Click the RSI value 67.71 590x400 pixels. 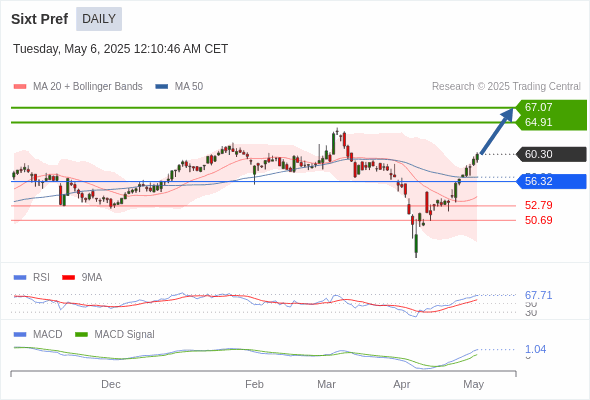coord(538,295)
